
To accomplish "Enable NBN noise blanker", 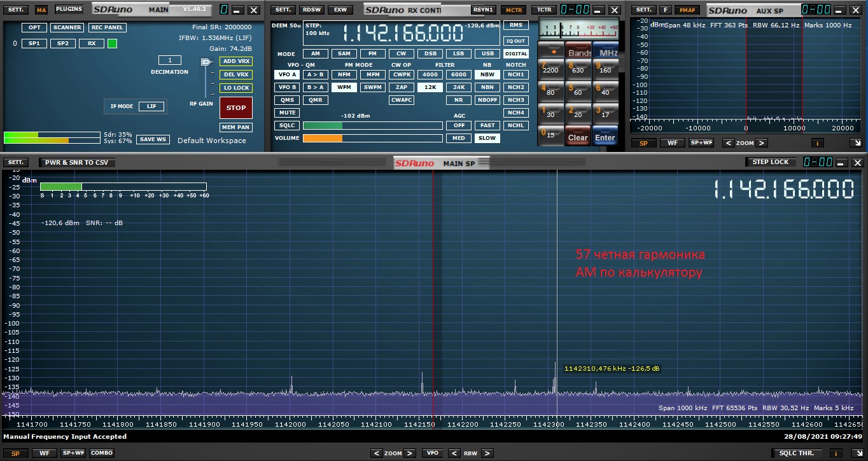I will point(487,87).
